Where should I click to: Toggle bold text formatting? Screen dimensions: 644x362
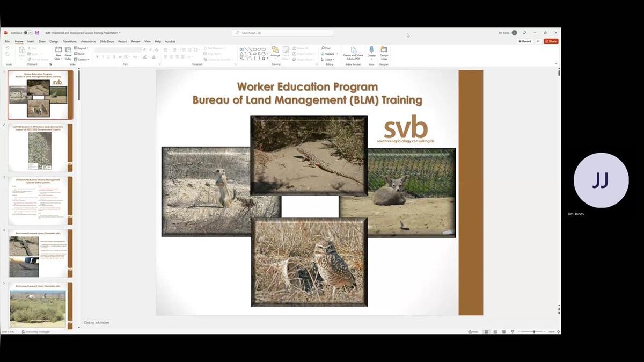[97, 56]
